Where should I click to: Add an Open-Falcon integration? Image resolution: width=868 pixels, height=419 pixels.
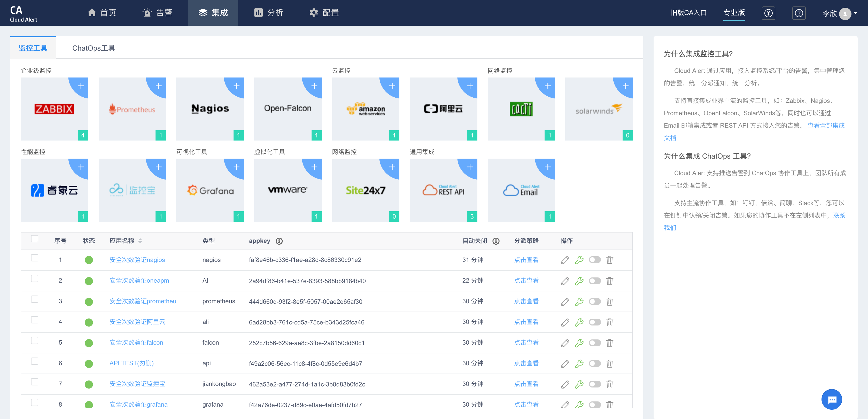pos(314,86)
